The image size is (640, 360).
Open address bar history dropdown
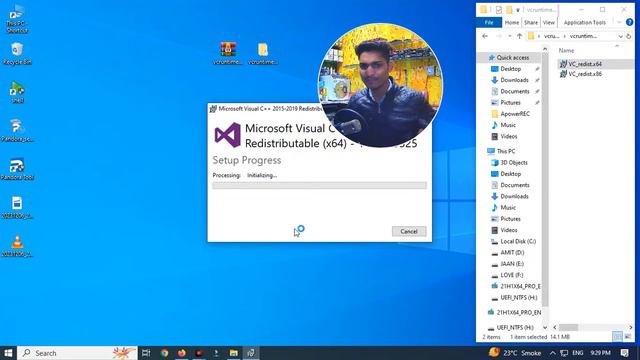point(620,36)
